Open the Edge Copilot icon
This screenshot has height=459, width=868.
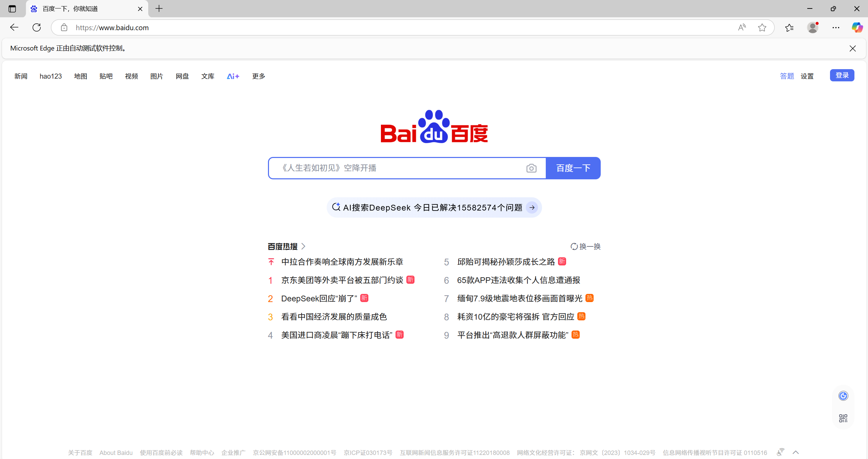pos(857,27)
